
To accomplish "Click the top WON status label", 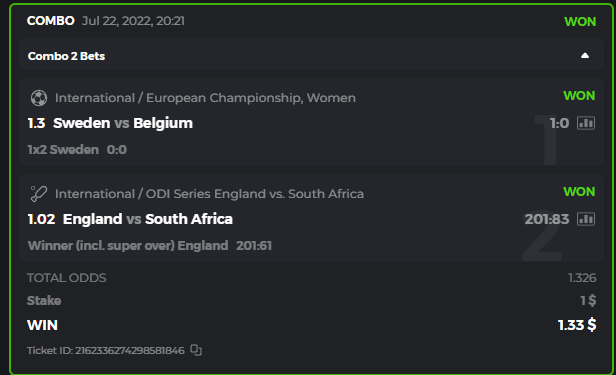I will click(580, 22).
